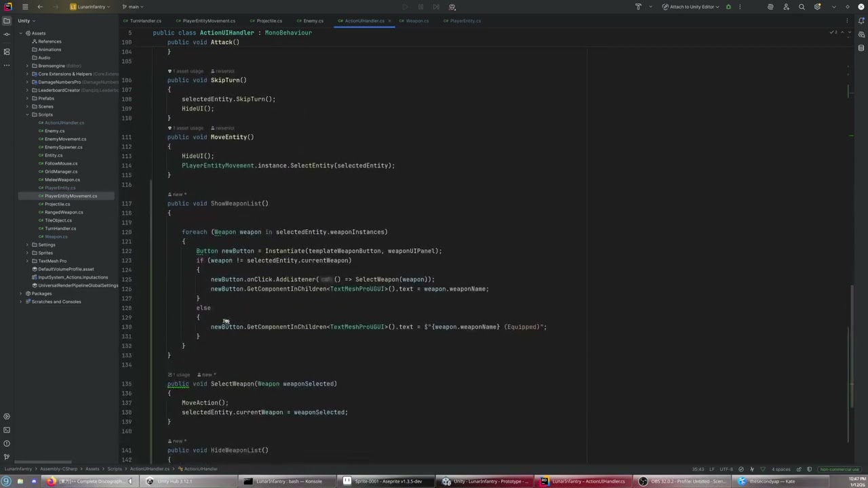Open the Unity explorer view dropdown
868x488 pixels.
pos(26,20)
